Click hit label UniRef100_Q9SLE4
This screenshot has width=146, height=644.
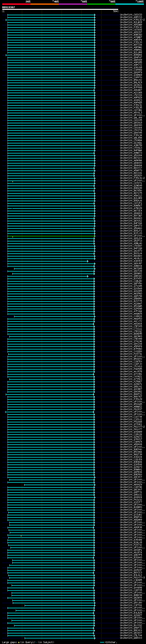click(131, 239)
